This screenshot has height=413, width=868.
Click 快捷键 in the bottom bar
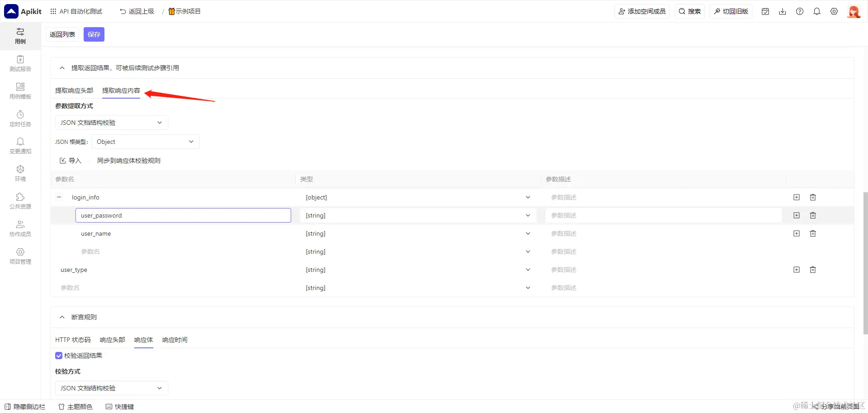tap(120, 407)
